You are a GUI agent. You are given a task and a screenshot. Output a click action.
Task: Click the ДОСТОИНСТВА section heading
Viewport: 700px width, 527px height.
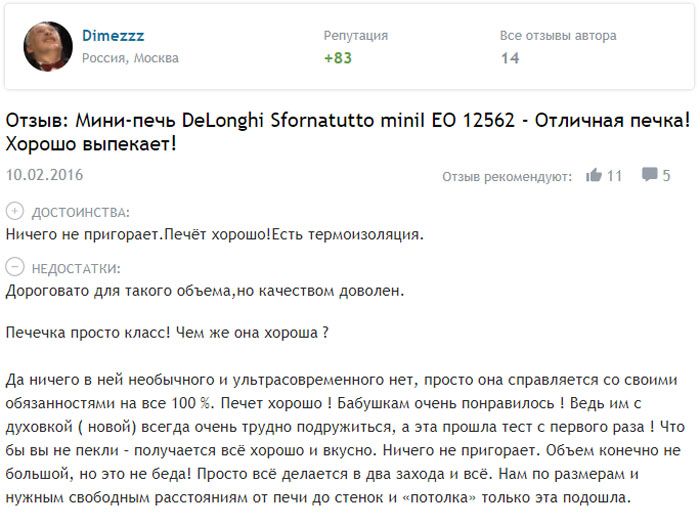pos(81,213)
